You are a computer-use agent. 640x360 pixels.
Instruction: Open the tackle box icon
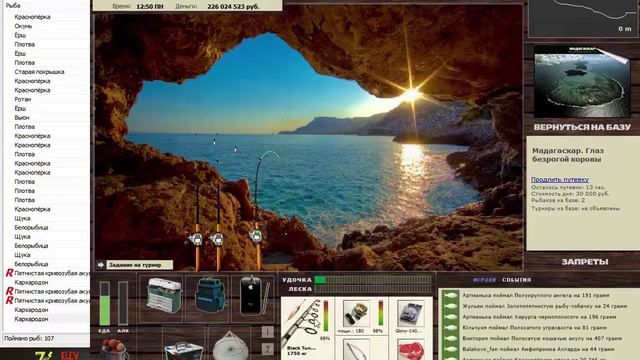click(163, 296)
